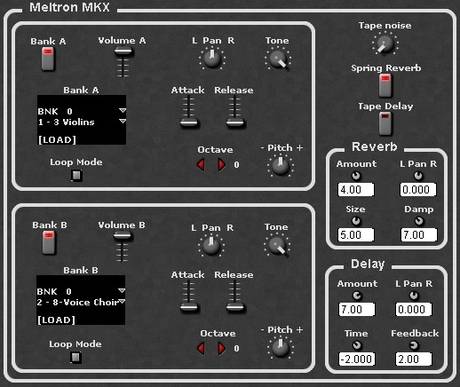
Task: Enable Loop Mode for Bank A
Action: coord(77,175)
